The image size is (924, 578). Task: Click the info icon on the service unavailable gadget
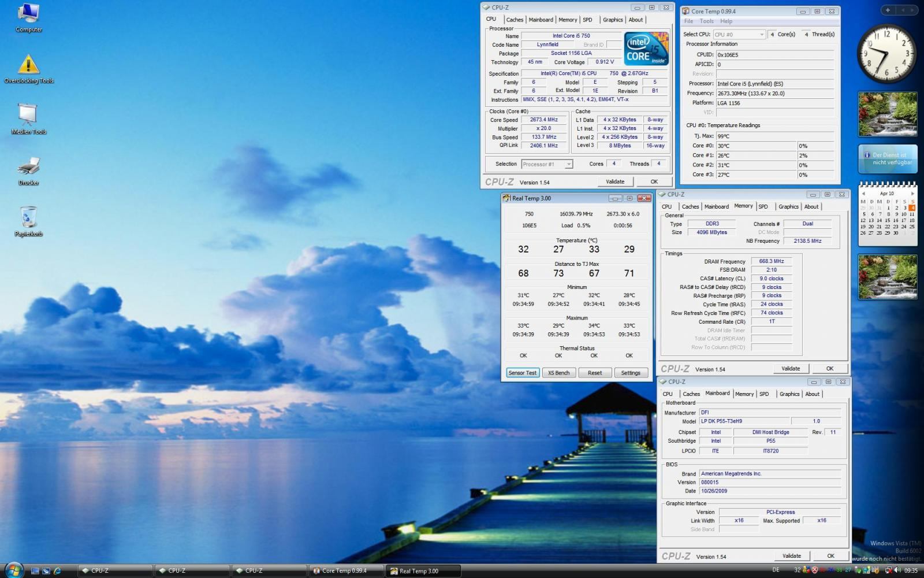[867, 155]
